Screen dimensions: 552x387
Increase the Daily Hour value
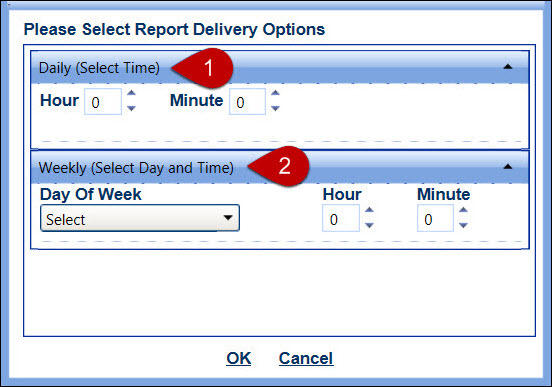[131, 93]
